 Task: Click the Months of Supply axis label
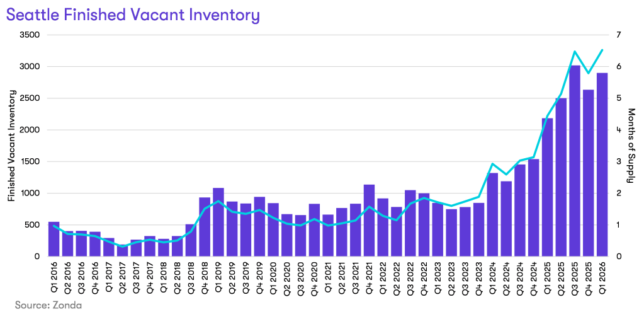[x=631, y=146]
